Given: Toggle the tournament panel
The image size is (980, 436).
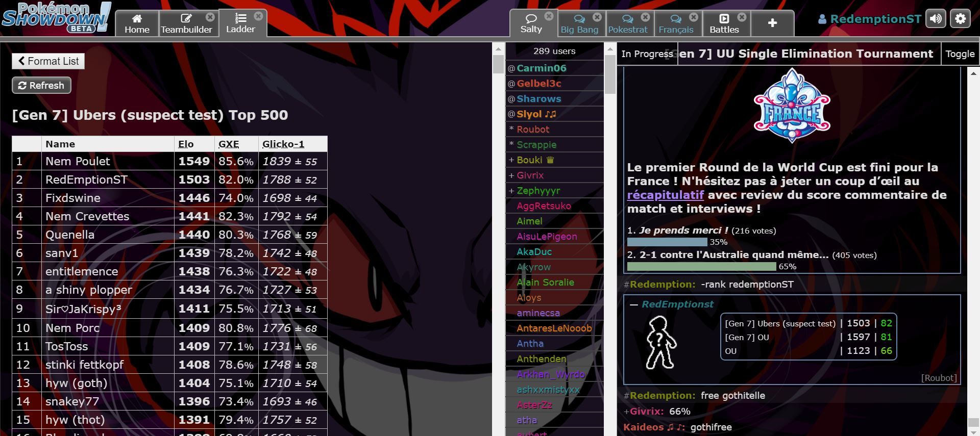Looking at the screenshot, I should point(960,54).
